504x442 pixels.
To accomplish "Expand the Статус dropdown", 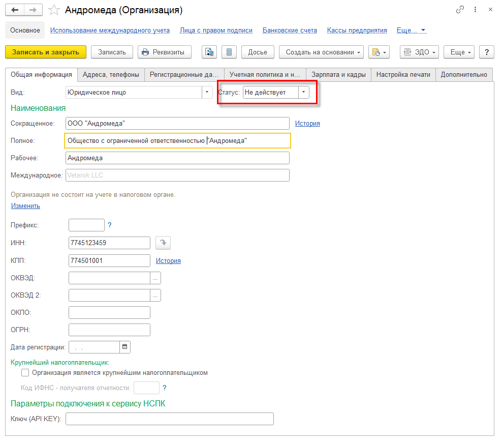I will click(x=303, y=92).
